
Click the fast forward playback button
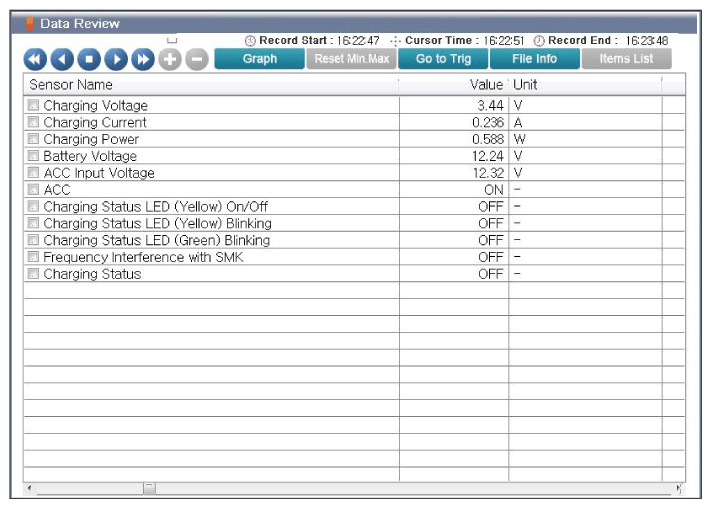(143, 59)
